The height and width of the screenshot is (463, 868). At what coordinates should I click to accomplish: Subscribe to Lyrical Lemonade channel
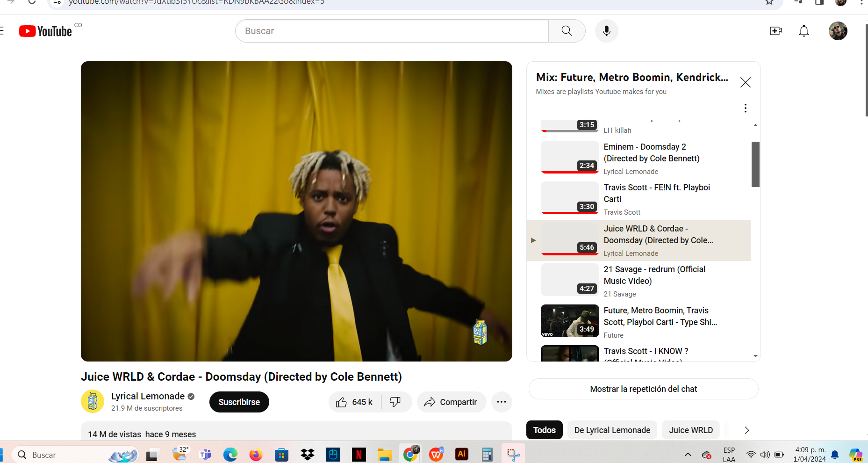point(239,402)
